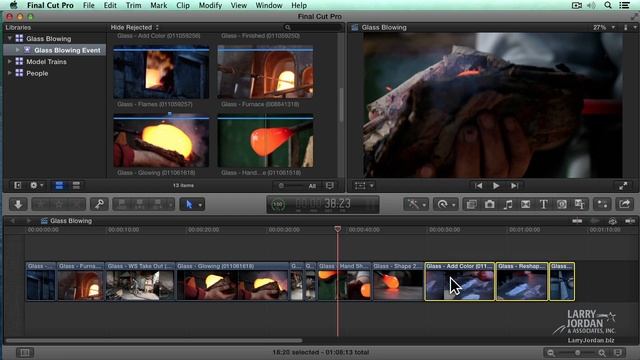
Task: Expand the Model Trains library
Action: [10, 62]
